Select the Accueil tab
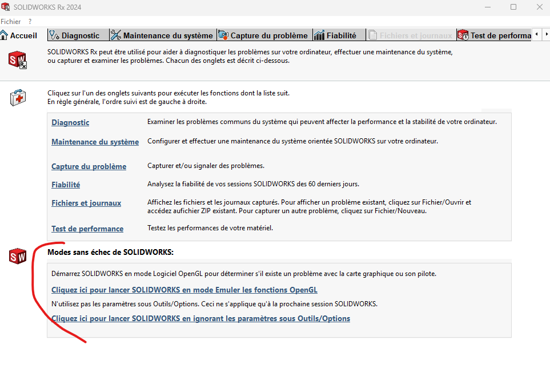The image size is (550, 392). 19,35
